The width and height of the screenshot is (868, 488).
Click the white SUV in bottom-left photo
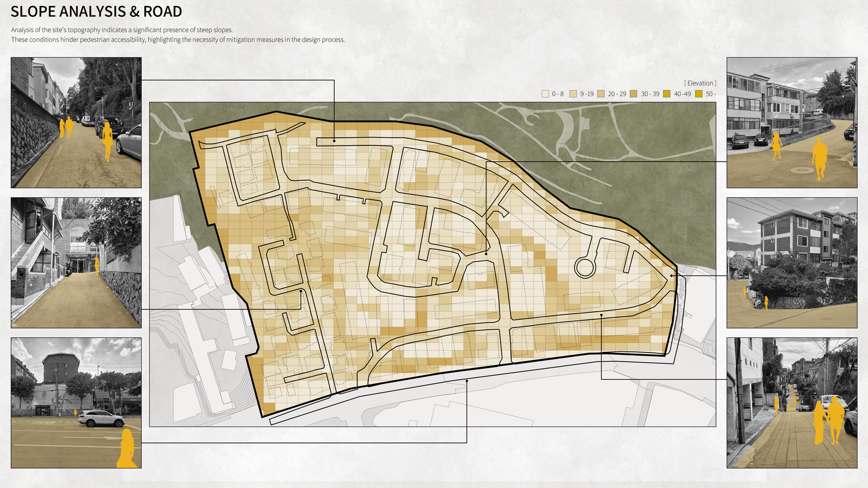point(101,418)
